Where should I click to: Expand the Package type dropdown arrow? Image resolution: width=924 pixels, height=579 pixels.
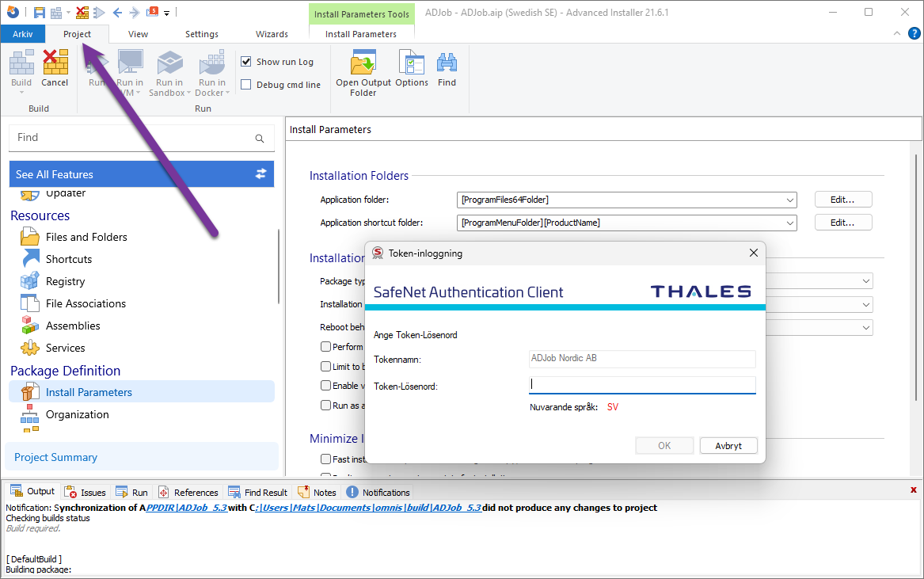[865, 281]
